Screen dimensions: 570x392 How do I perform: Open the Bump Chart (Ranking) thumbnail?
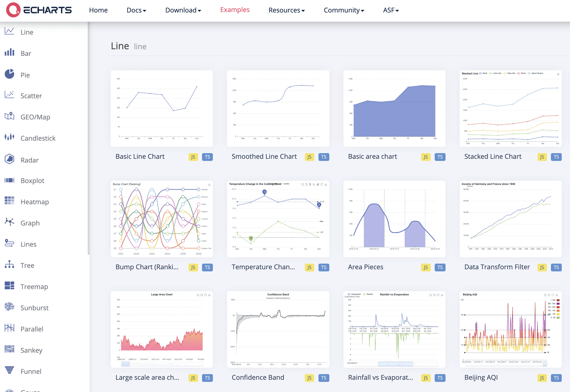click(162, 219)
